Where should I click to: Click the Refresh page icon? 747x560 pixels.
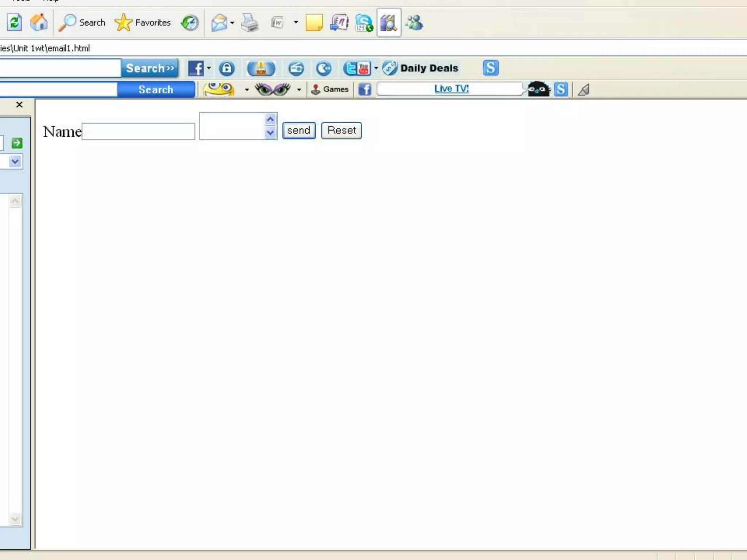(14, 23)
